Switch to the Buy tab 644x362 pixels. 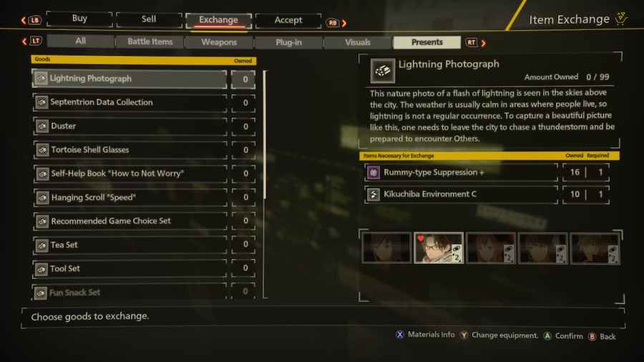click(x=79, y=19)
